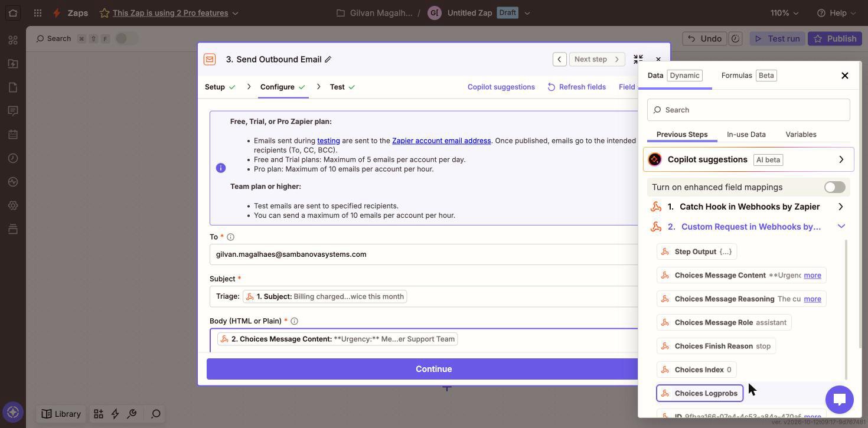The width and height of the screenshot is (868, 428).
Task: Launch the Copilot compass button bottom-left
Action: (x=13, y=412)
